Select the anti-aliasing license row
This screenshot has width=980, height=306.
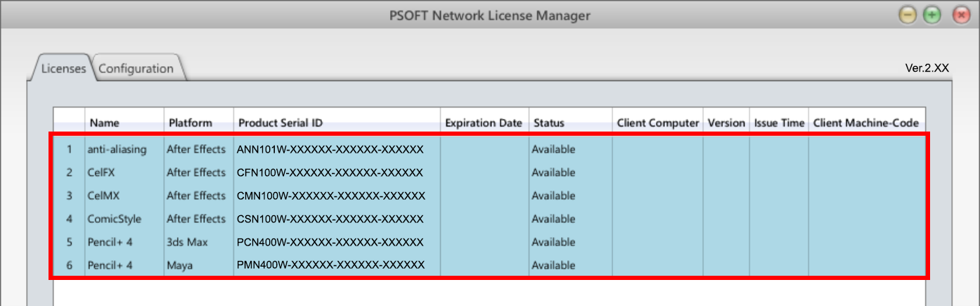[x=117, y=149]
